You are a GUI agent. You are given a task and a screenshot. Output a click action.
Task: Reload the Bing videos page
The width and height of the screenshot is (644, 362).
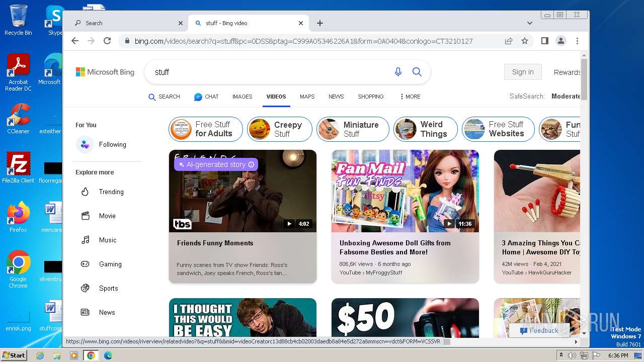click(107, 41)
